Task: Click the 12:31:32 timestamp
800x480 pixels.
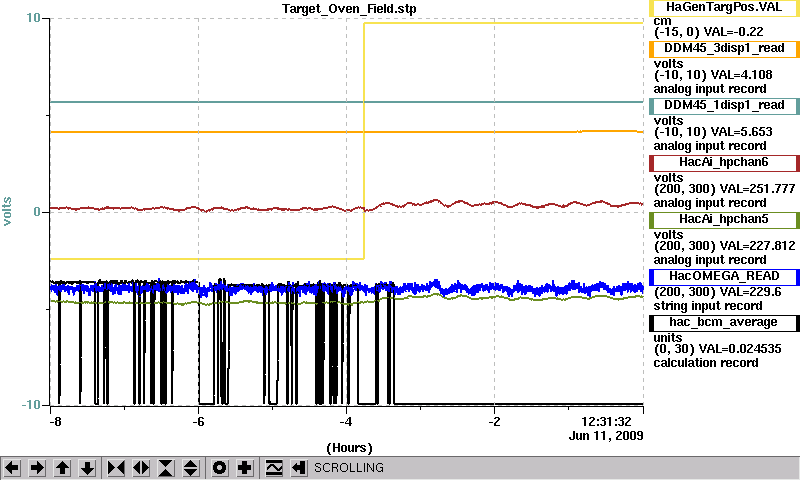Action: point(606,422)
